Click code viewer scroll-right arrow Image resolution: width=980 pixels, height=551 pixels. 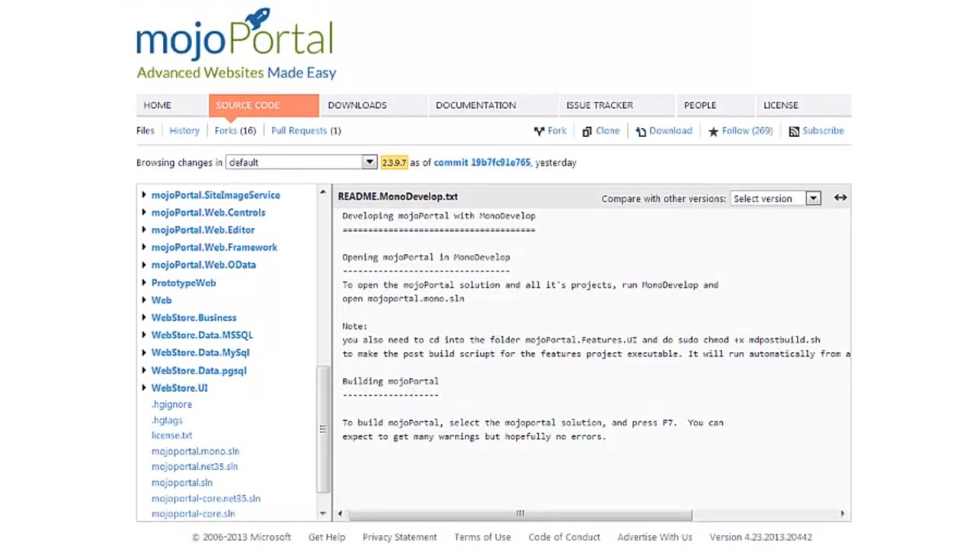click(x=842, y=514)
